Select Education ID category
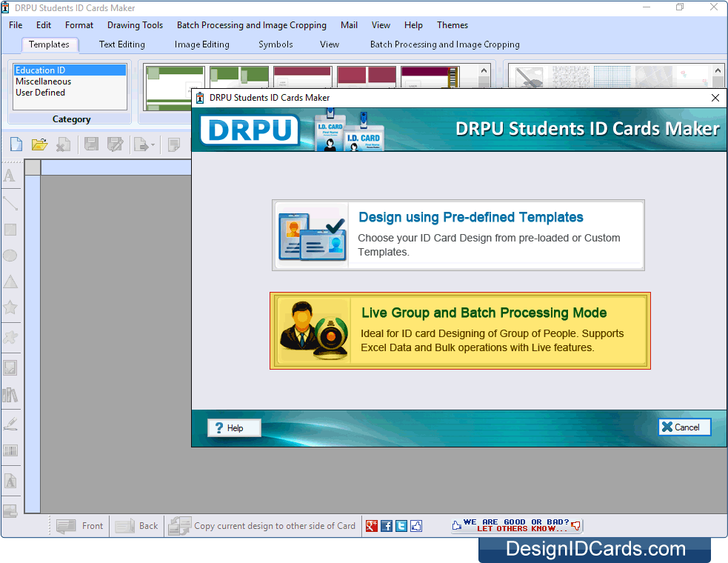The height and width of the screenshot is (563, 728). pos(70,70)
